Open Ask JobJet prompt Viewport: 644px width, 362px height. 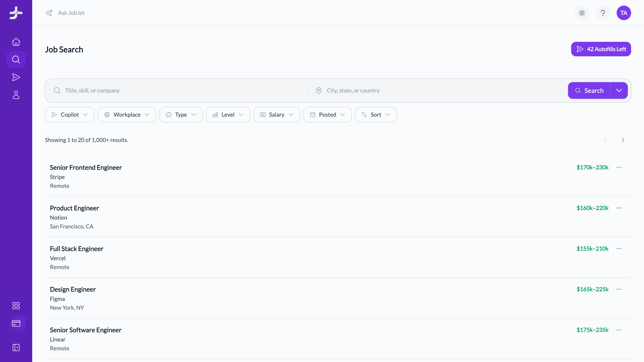71,13
